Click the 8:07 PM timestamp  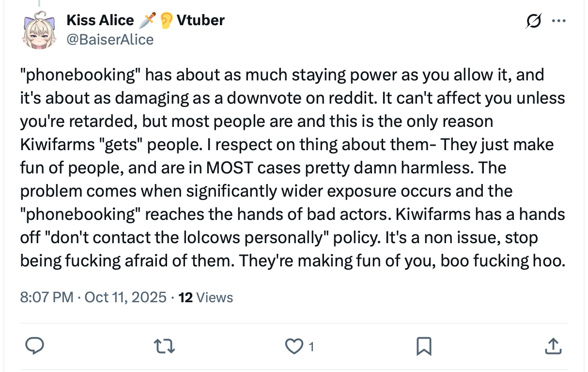[x=46, y=297]
